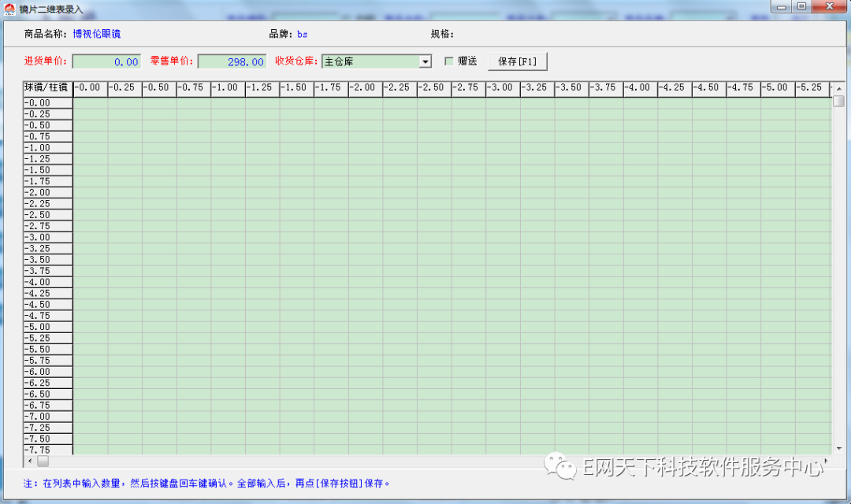Screen dimensions: 851x504
Task: Click the app icon in the title bar
Action: pos(9,8)
